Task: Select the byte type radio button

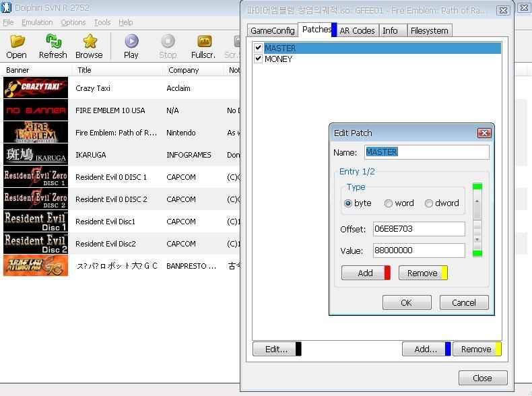Action: pyautogui.click(x=347, y=203)
